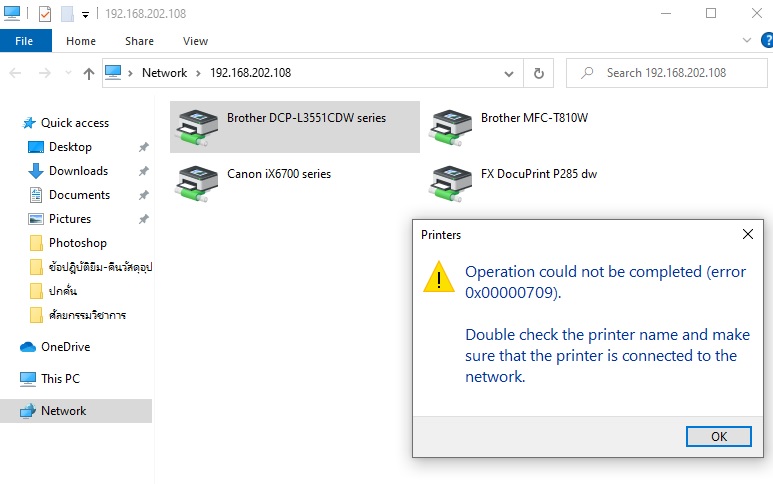Go back with the Back arrow

pos(15,73)
